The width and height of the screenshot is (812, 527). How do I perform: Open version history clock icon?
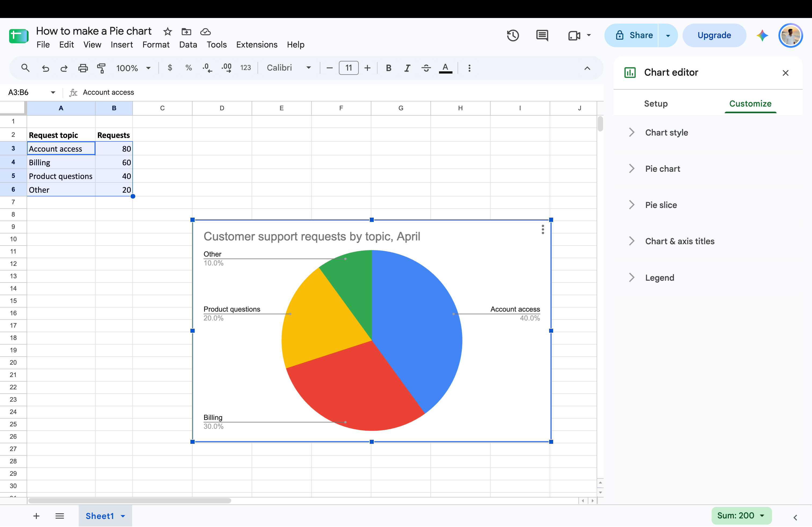pos(513,35)
